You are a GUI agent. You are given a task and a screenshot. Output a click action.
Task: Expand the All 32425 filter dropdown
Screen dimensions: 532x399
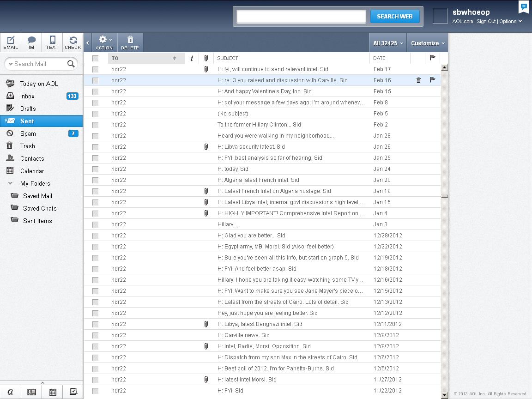[x=388, y=43]
